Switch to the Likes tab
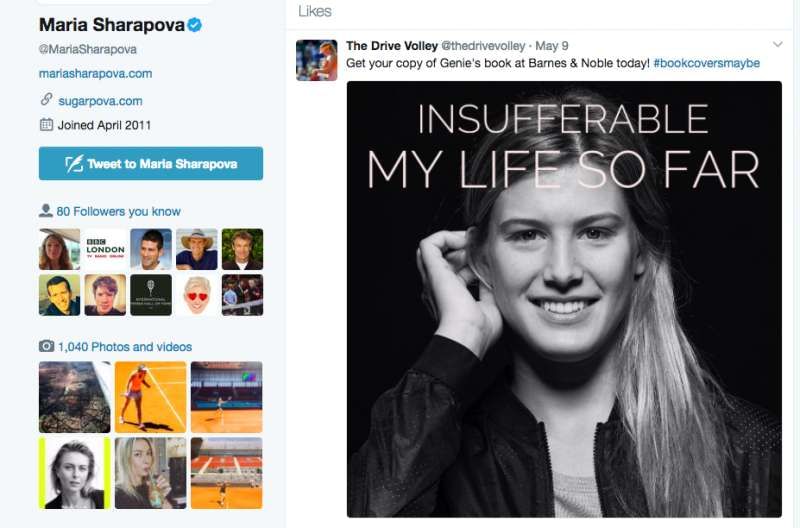 316,10
